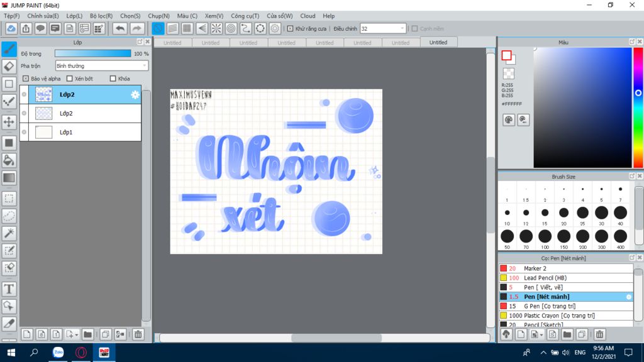
Task: Click the foreground color swatch
Action: (x=506, y=55)
